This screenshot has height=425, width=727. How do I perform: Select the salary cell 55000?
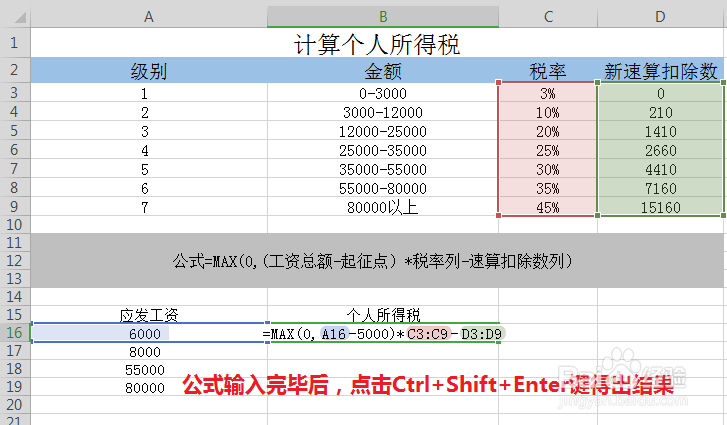(x=149, y=369)
